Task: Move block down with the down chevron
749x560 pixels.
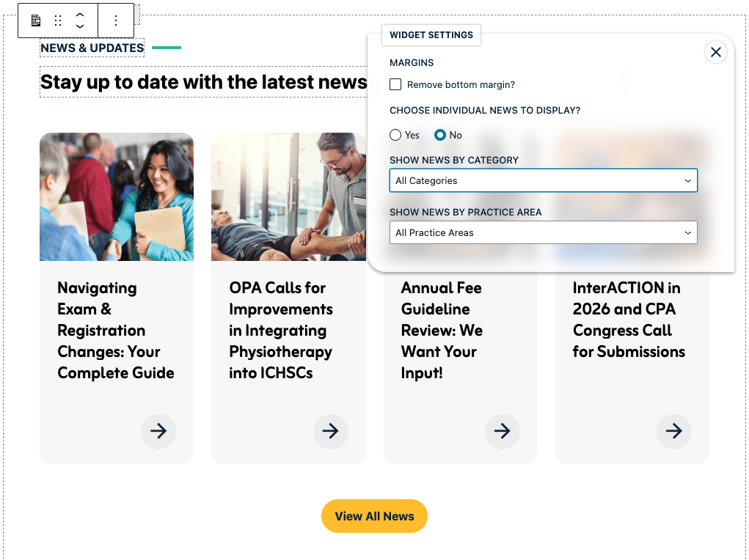Action: [x=80, y=26]
